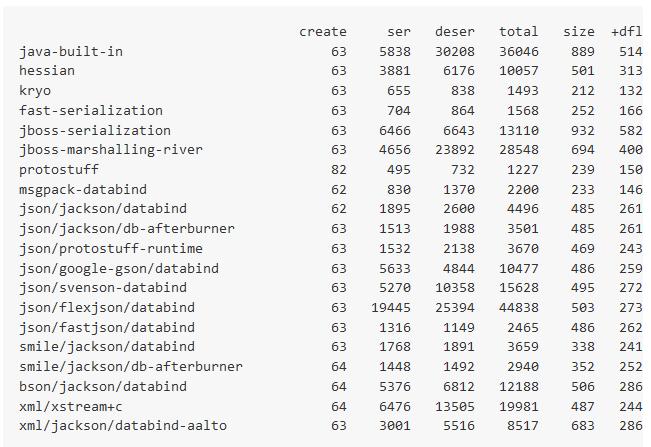Click json/jackson/databind total value 4496
Screen dimensions: 651x447
(523, 208)
